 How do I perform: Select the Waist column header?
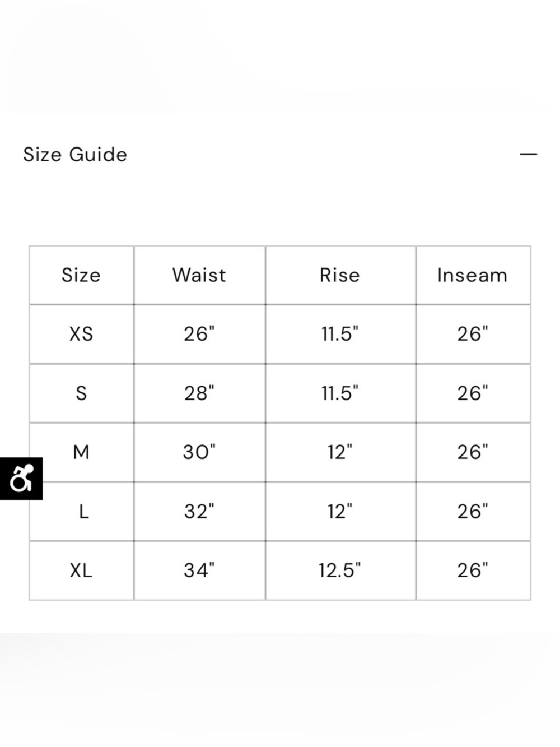(199, 275)
